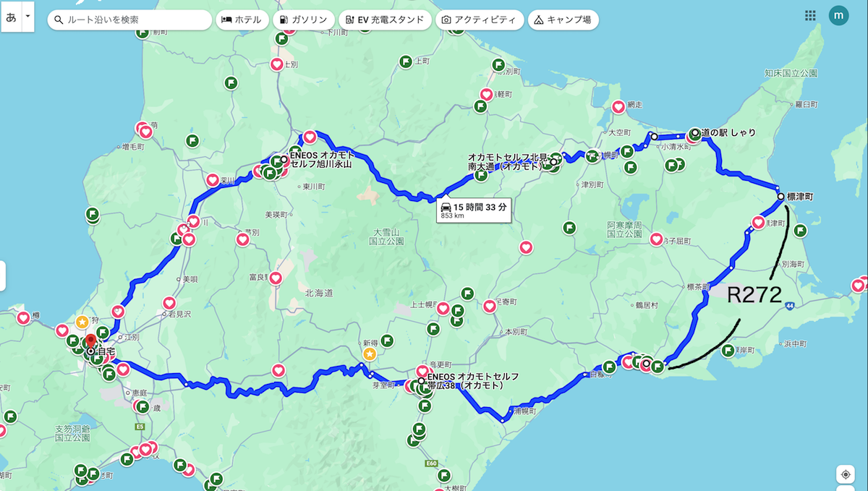Open the account avatar labeled m
This screenshot has width=868, height=491.
point(838,15)
